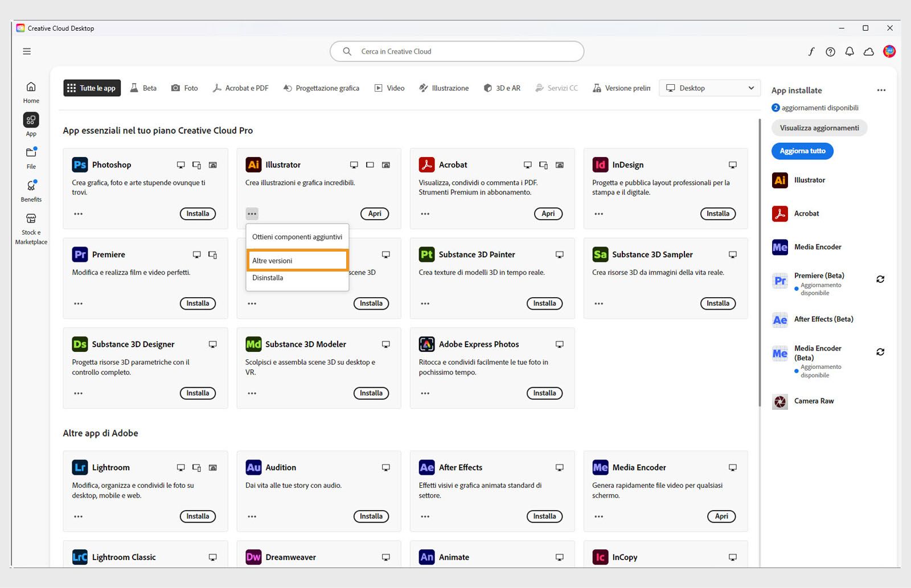Click the Cerca in Creative Cloud search field
Viewport: 911px width, 588px height.
pyautogui.click(x=455, y=51)
